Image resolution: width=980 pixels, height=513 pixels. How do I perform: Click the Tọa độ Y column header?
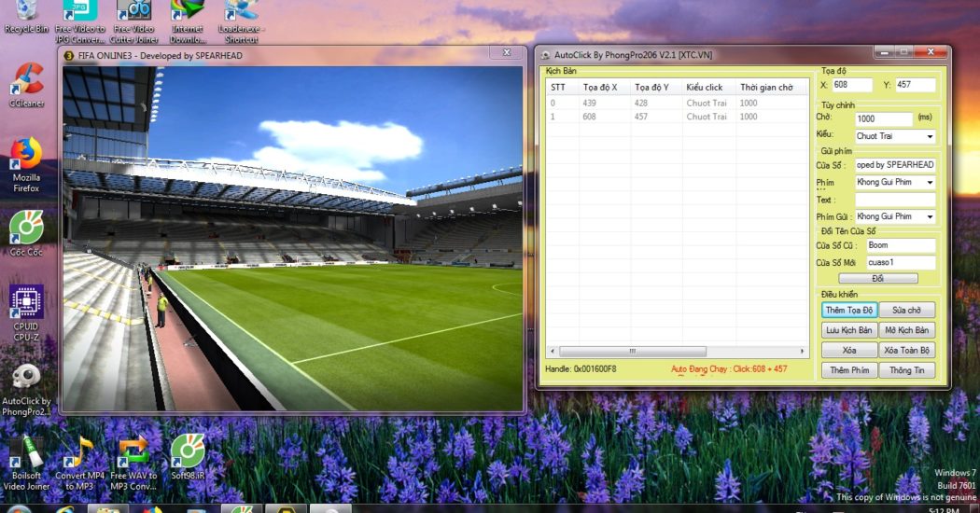click(x=656, y=88)
